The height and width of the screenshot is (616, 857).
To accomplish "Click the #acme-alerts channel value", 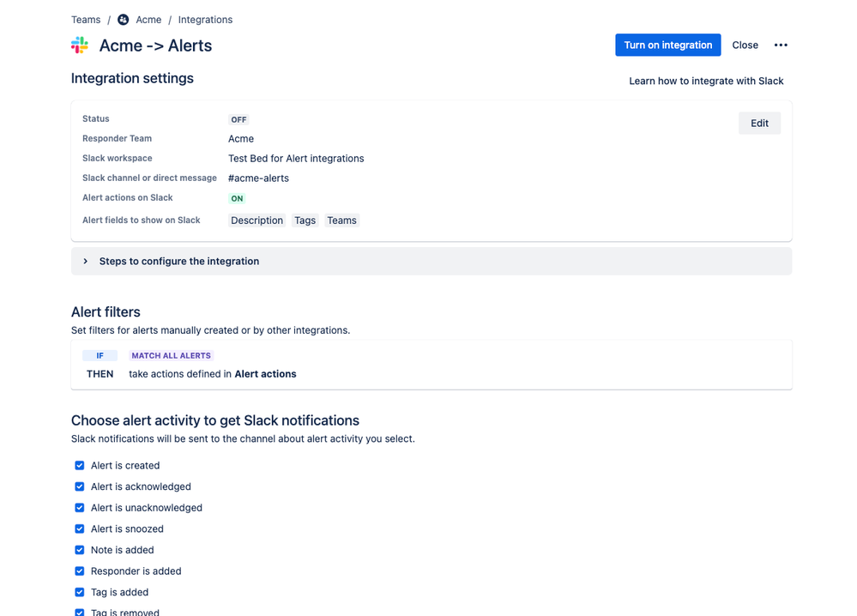I will click(258, 178).
